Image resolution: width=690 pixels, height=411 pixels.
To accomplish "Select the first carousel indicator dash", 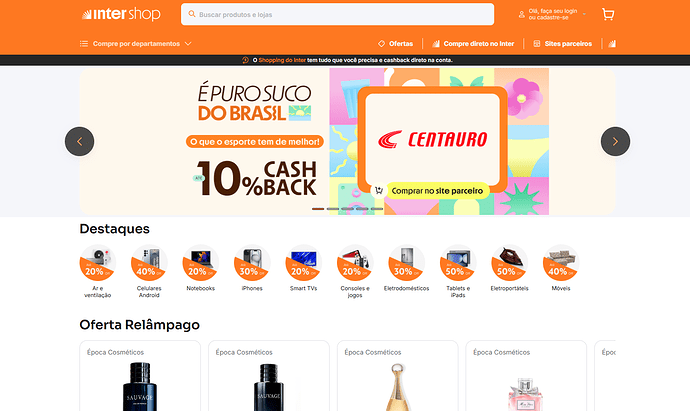I will point(318,209).
